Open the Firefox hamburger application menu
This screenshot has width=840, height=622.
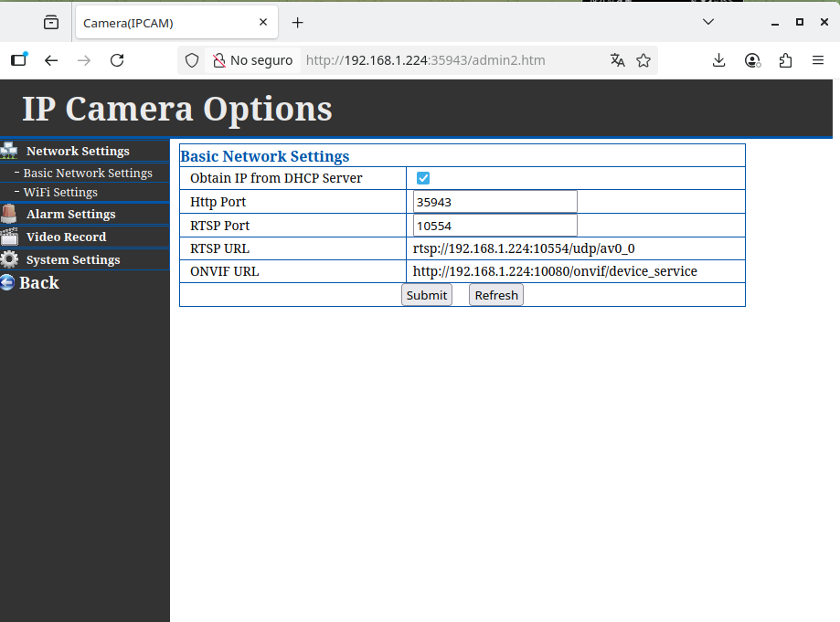[818, 60]
